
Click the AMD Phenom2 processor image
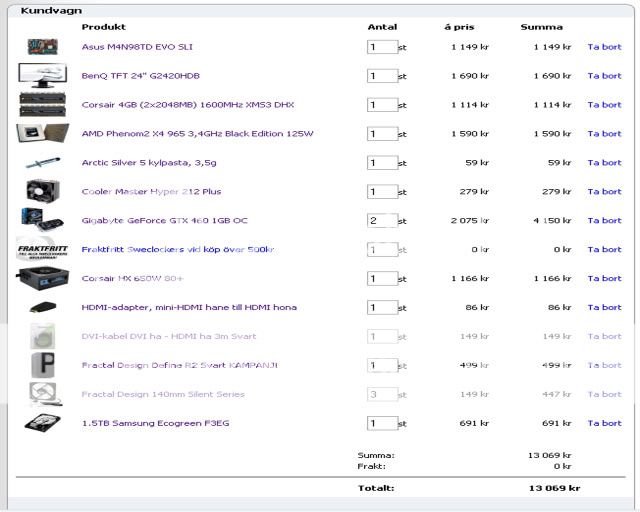click(42, 134)
